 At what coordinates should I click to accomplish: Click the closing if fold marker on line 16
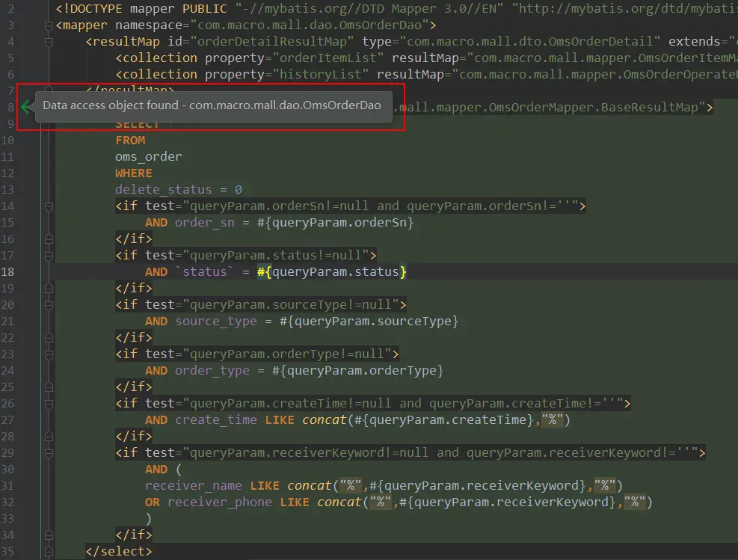49,239
